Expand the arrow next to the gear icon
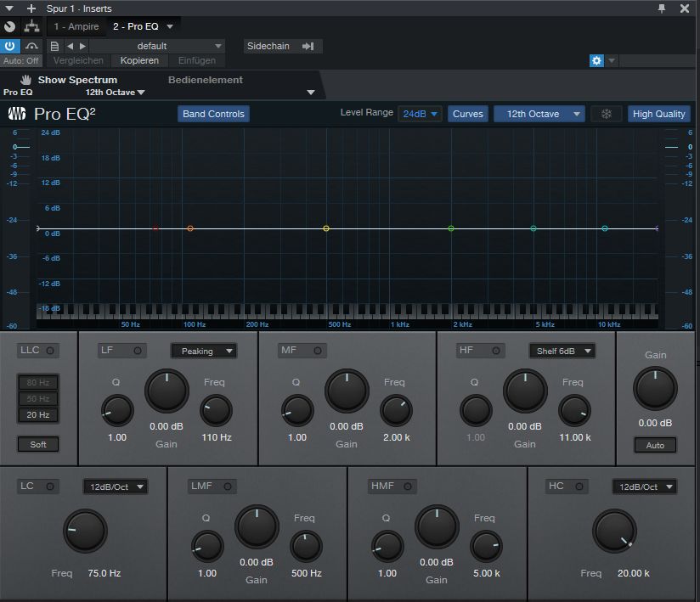This screenshot has height=602, width=700. point(612,60)
